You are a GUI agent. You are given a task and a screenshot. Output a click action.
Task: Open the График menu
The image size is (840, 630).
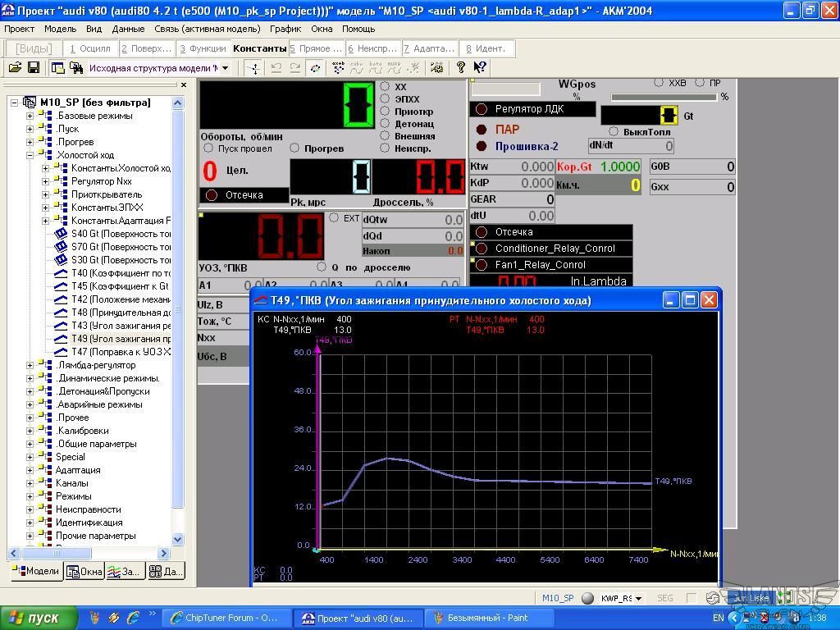(285, 29)
